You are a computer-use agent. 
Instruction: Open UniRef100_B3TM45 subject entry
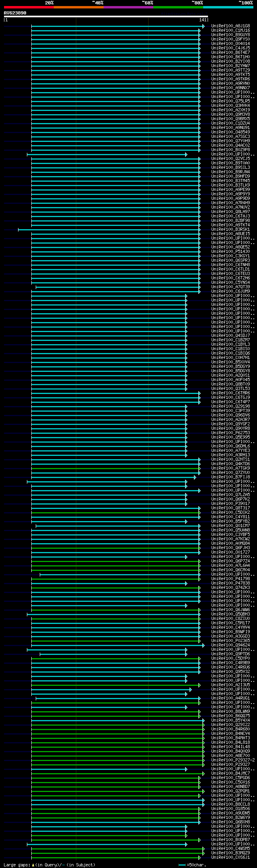coord(230,181)
